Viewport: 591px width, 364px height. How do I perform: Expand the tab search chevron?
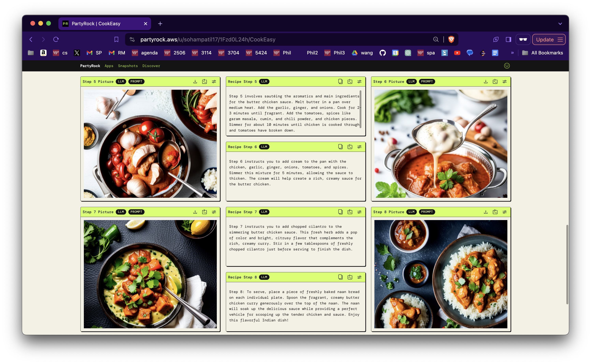560,24
